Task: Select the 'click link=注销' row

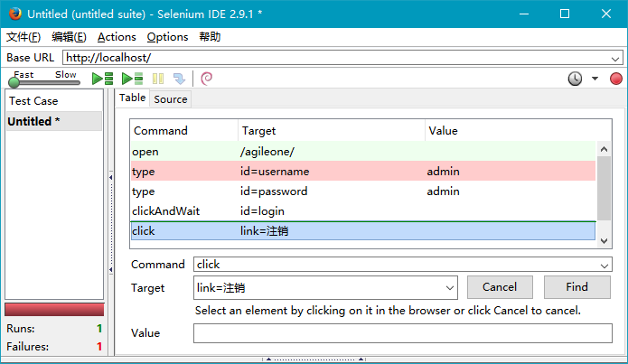Action: tap(363, 231)
